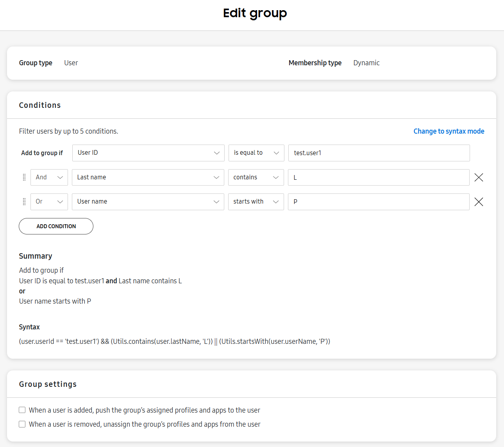This screenshot has height=447, width=504.
Task: Click the 'Conditions' section heading
Action: pyautogui.click(x=40, y=105)
